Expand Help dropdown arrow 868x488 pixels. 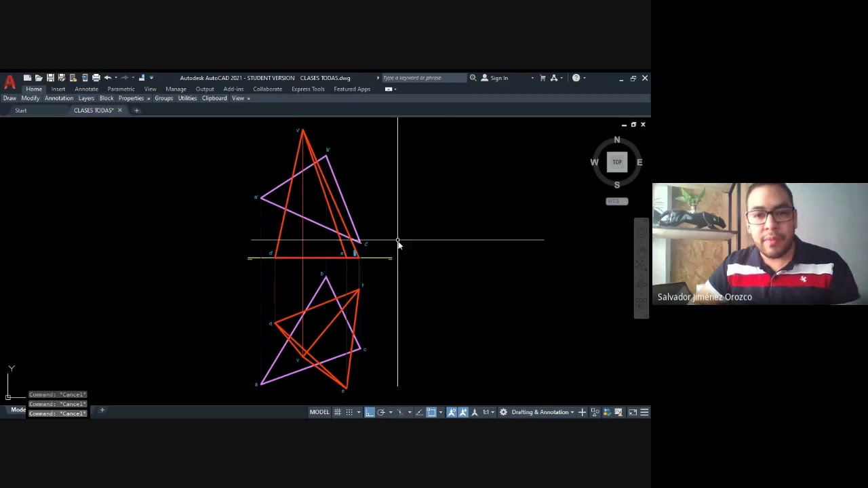pos(584,78)
